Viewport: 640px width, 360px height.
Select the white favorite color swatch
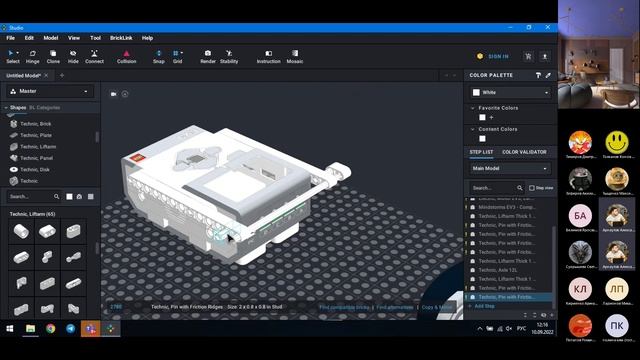pyautogui.click(x=482, y=118)
